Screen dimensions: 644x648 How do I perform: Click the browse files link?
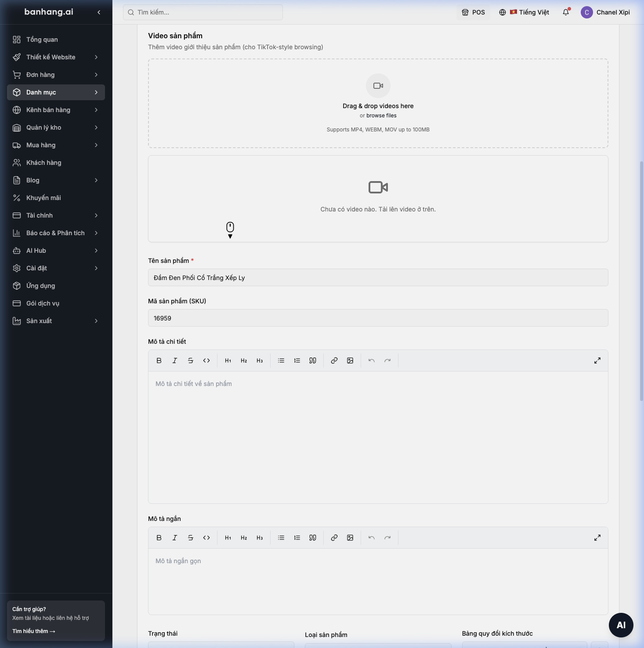click(x=381, y=116)
